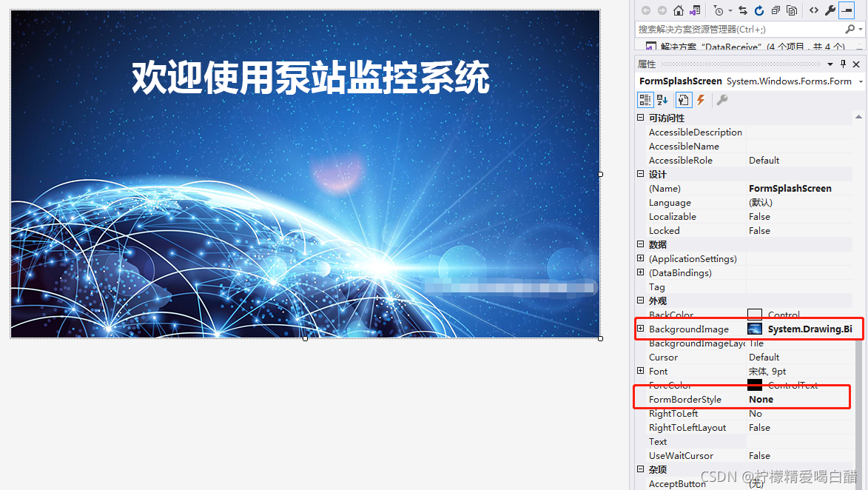Screen dimensions: 868x490
Task: Open Solution Explorer Home view
Action: (678, 10)
